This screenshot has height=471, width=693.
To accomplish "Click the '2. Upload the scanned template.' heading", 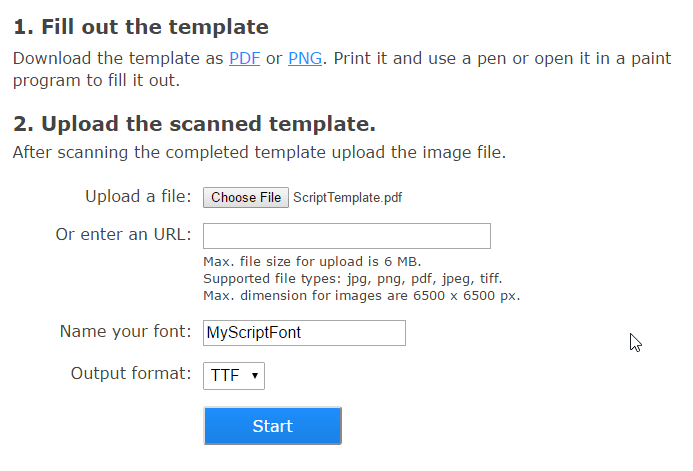I will [x=194, y=125].
